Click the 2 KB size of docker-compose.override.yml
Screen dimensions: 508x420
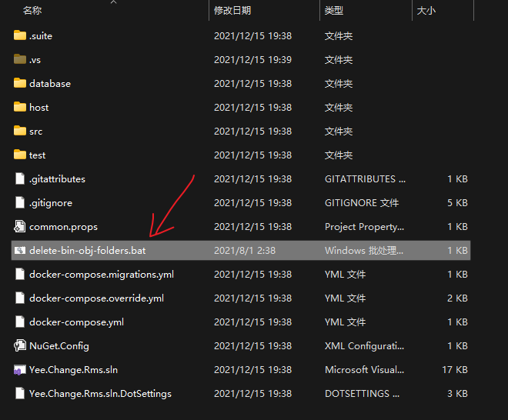(x=457, y=298)
